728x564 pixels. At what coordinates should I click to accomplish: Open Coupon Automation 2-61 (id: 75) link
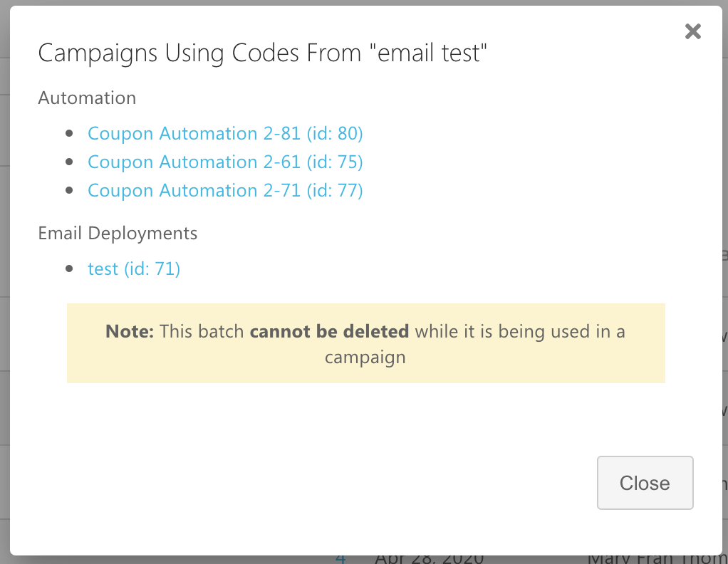coord(225,162)
